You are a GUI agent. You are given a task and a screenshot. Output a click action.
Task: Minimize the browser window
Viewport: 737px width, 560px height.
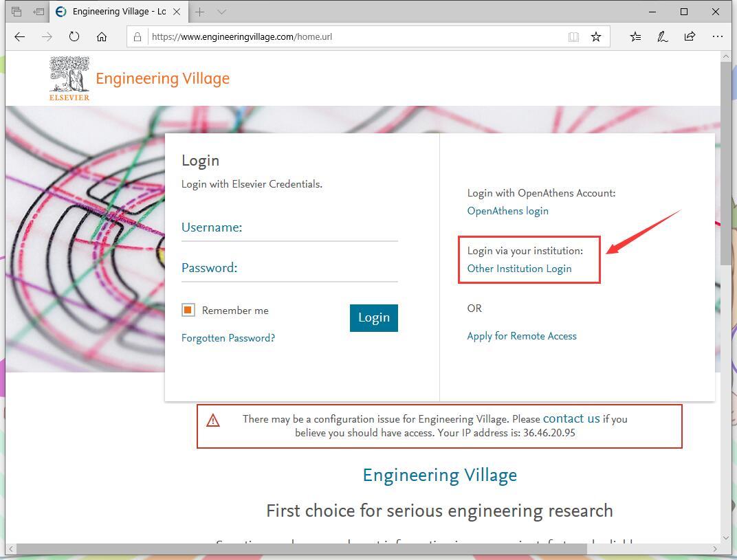tap(652, 12)
